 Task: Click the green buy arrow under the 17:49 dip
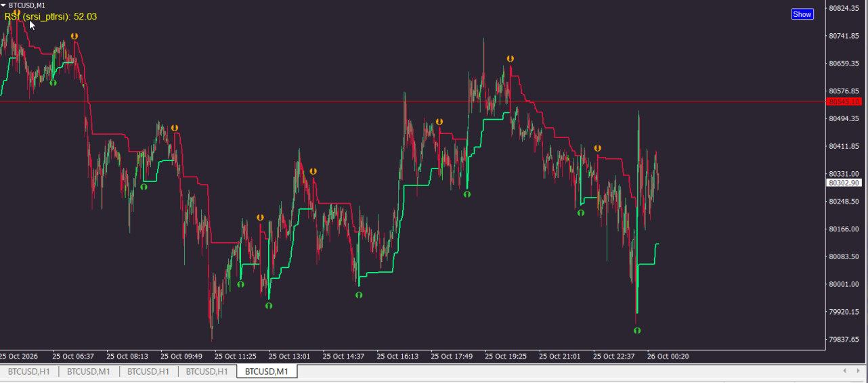[467, 194]
